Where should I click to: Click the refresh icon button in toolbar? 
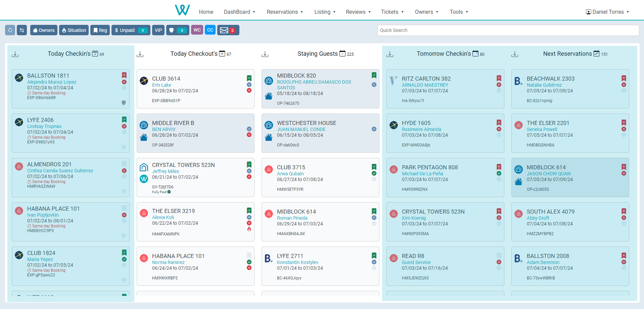point(10,30)
